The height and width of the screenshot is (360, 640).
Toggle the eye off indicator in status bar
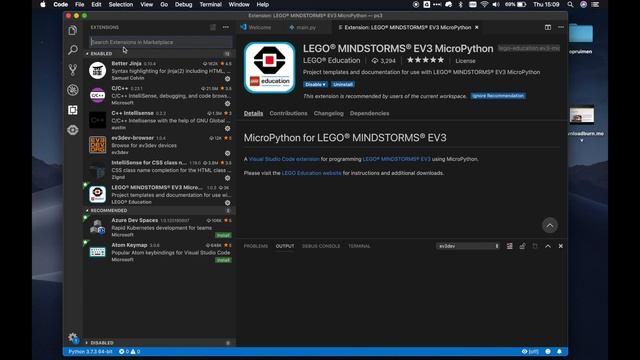(x=530, y=351)
